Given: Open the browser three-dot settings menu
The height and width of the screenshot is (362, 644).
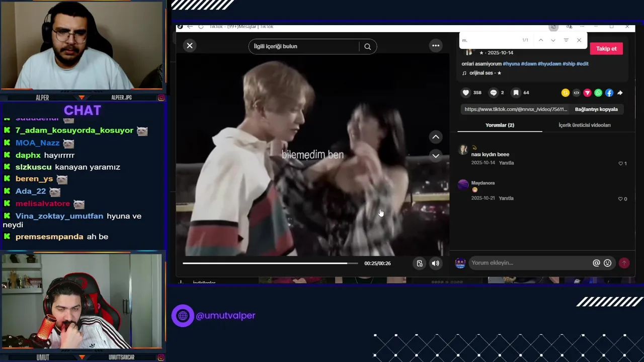Looking at the screenshot, I should tap(583, 27).
